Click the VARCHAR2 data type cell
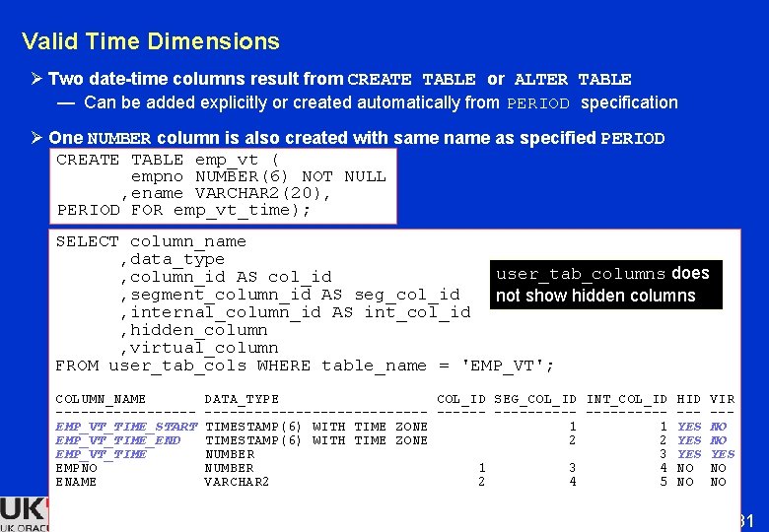The height and width of the screenshot is (532, 769). [x=237, y=482]
